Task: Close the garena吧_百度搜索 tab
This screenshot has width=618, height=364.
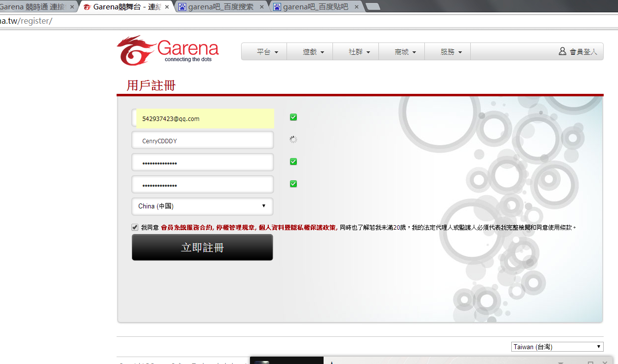Action: click(262, 7)
